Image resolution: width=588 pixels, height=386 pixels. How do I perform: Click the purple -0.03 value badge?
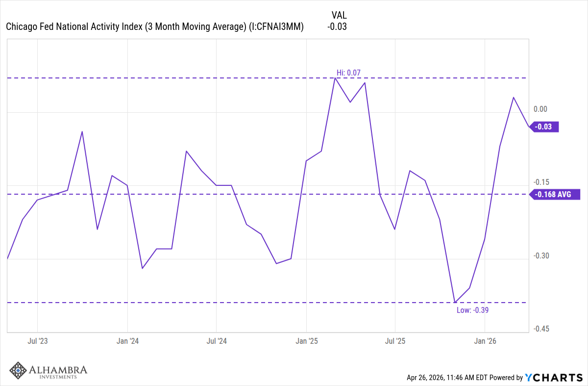tap(545, 127)
